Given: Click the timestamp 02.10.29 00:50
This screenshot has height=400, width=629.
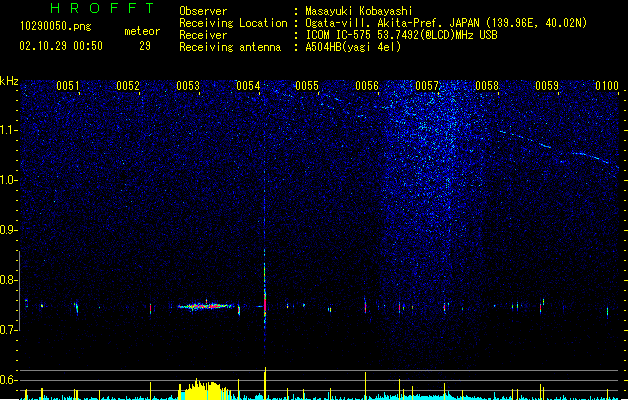Looking at the screenshot, I should (61, 46).
